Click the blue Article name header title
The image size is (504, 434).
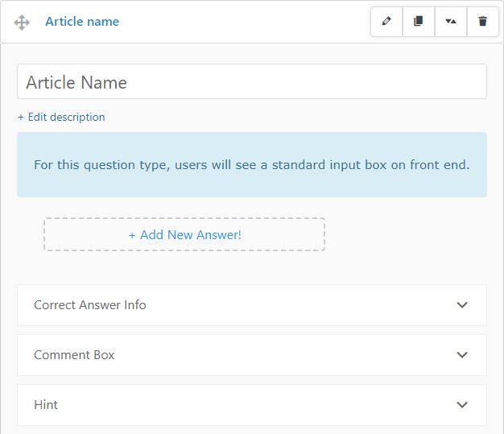pyautogui.click(x=82, y=22)
